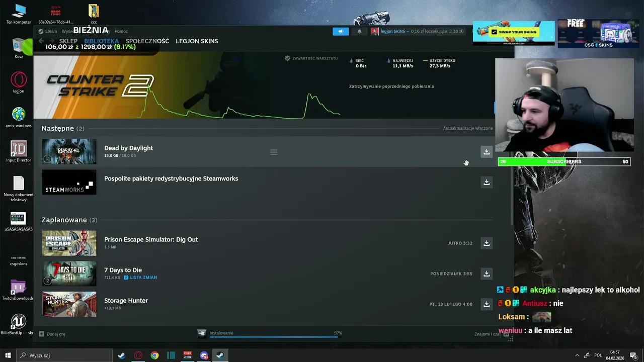Expand the legjon SKINS account dropdown

tap(394, 31)
